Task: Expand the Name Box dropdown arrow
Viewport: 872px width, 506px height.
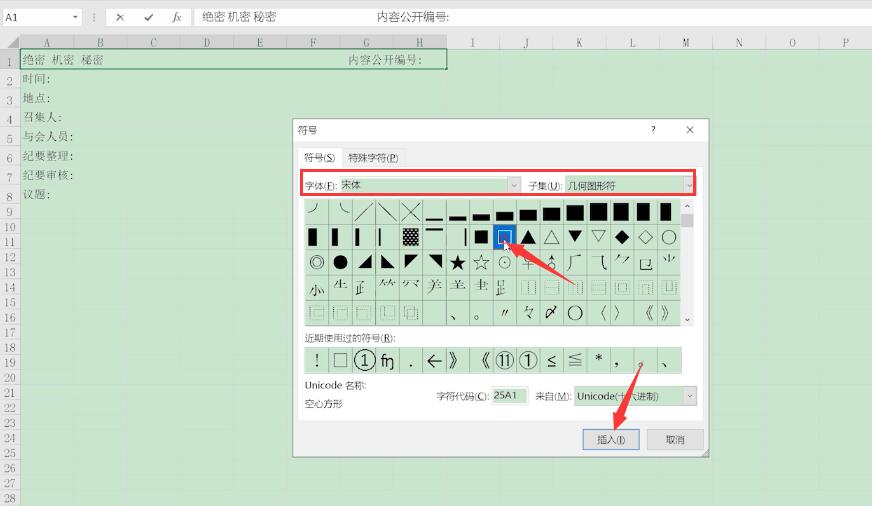Action: click(x=75, y=17)
